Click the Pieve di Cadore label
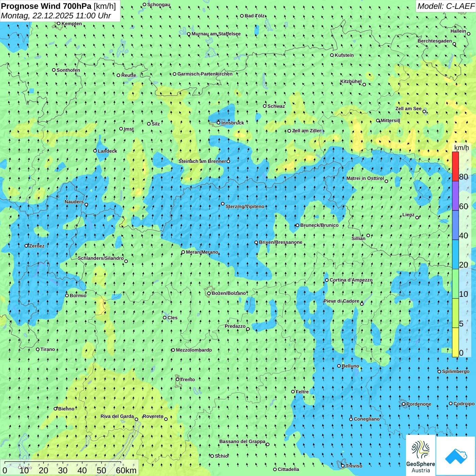Image resolution: width=476 pixels, height=476 pixels. point(341,301)
